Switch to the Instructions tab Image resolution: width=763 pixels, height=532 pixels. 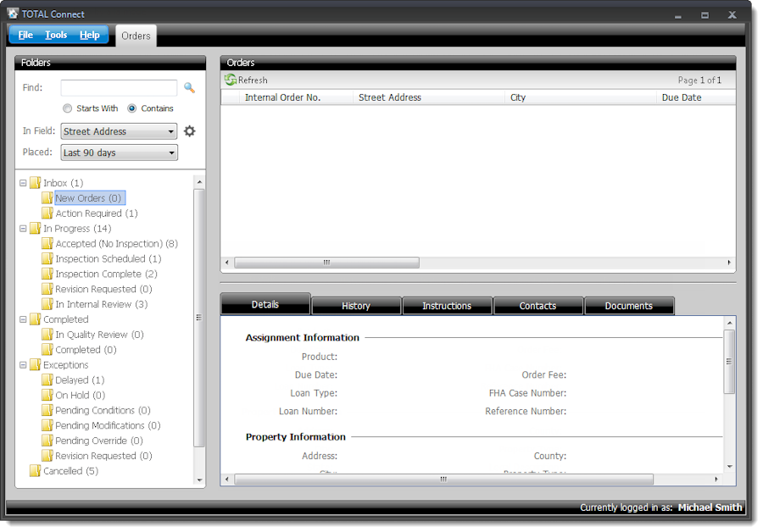(x=447, y=306)
